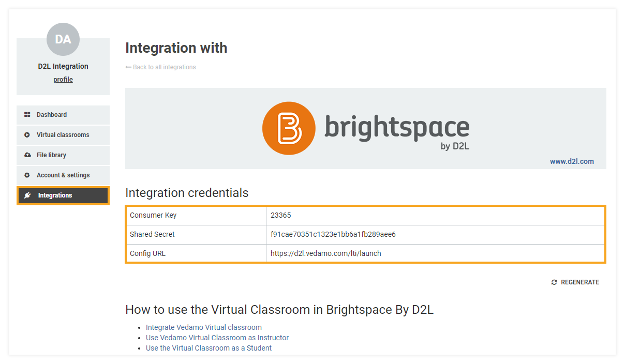The image size is (625, 364).
Task: Click the Config URL label cell
Action: click(196, 253)
